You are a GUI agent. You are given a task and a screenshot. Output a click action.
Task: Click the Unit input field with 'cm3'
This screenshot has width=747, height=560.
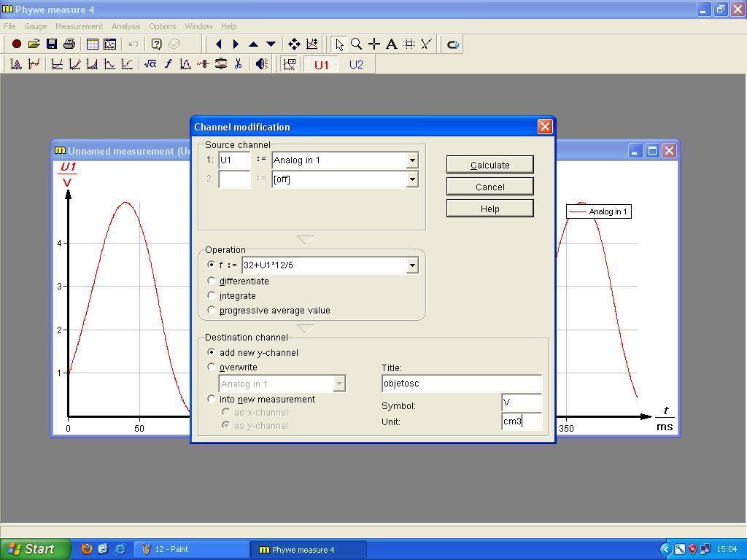pos(521,421)
